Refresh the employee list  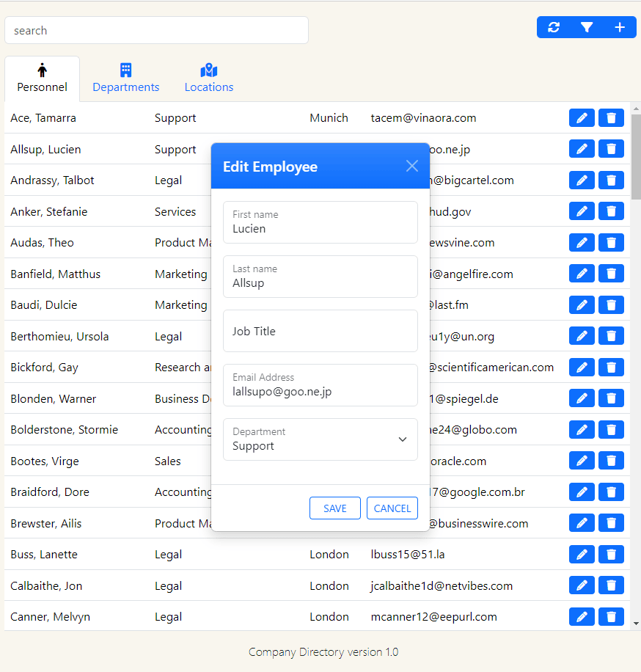(554, 27)
